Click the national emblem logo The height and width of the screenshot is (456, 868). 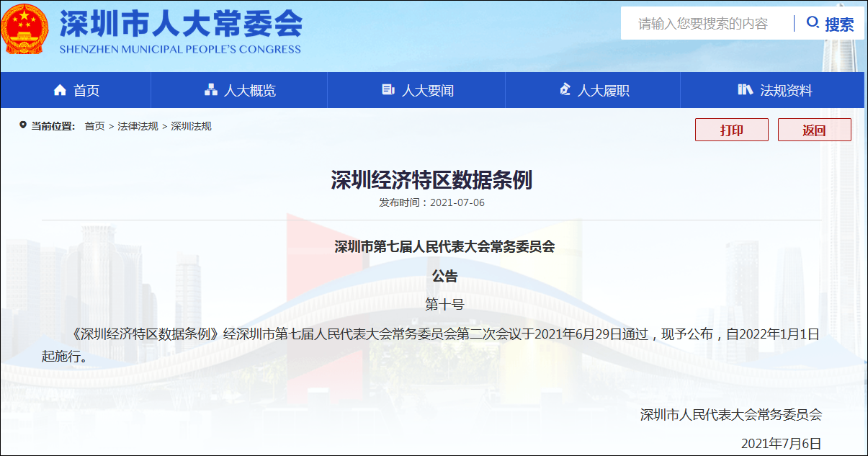coord(24,30)
